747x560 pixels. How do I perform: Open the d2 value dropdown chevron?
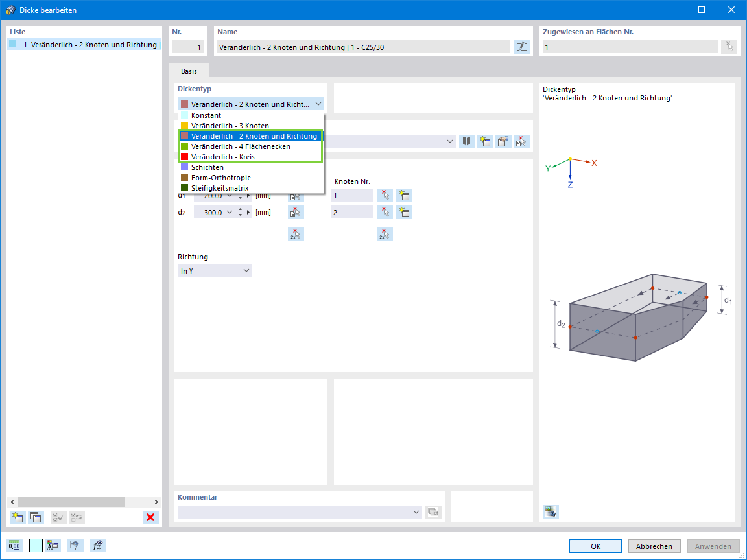point(230,213)
